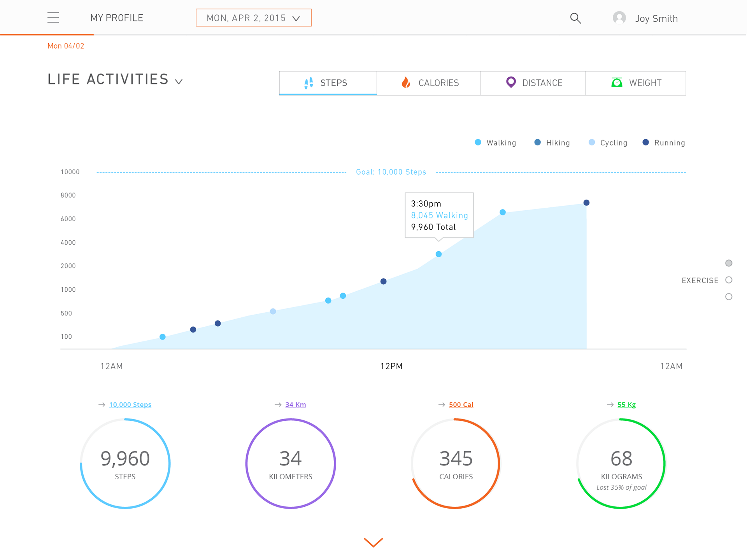
Task: Click the scale icon on Weight tab
Action: (617, 82)
